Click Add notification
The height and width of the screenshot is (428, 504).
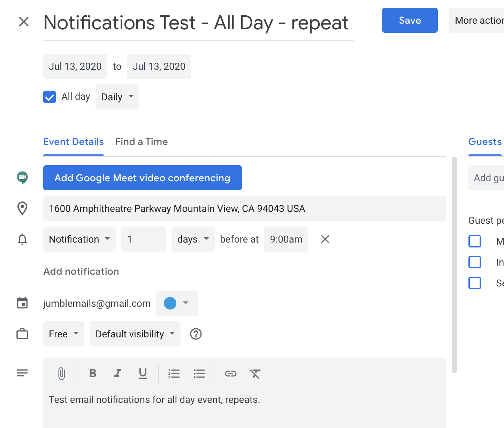pyautogui.click(x=81, y=271)
